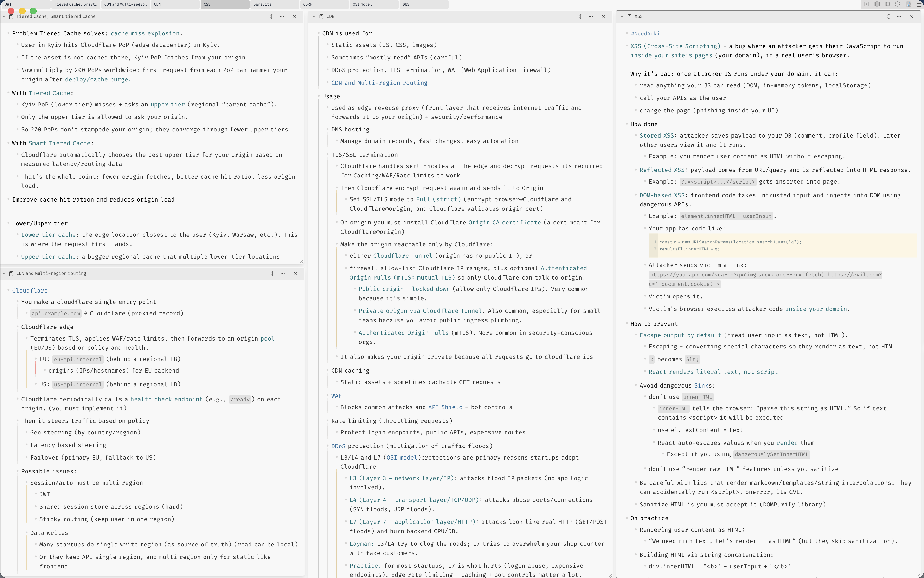The image size is (924, 578).
Task: Open the SameSite tab
Action: coord(275,4)
